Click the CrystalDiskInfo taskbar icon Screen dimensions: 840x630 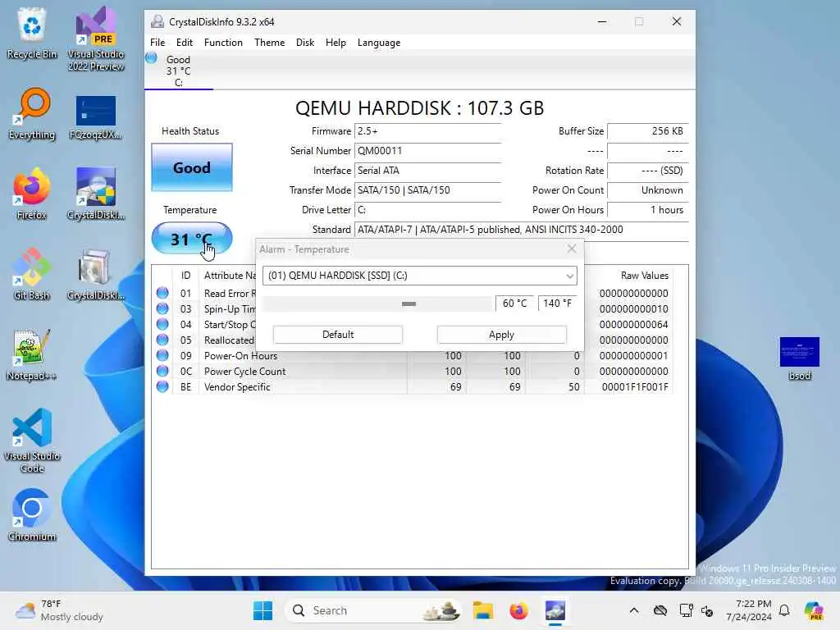click(555, 610)
